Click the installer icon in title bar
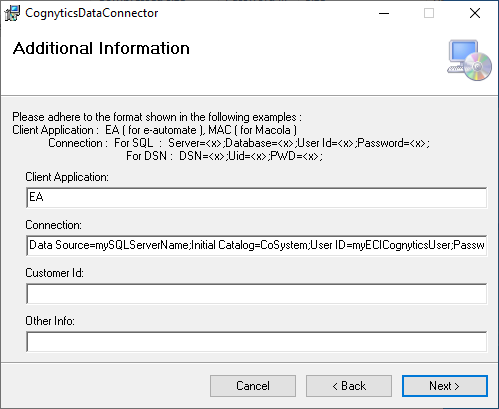 pos(12,13)
